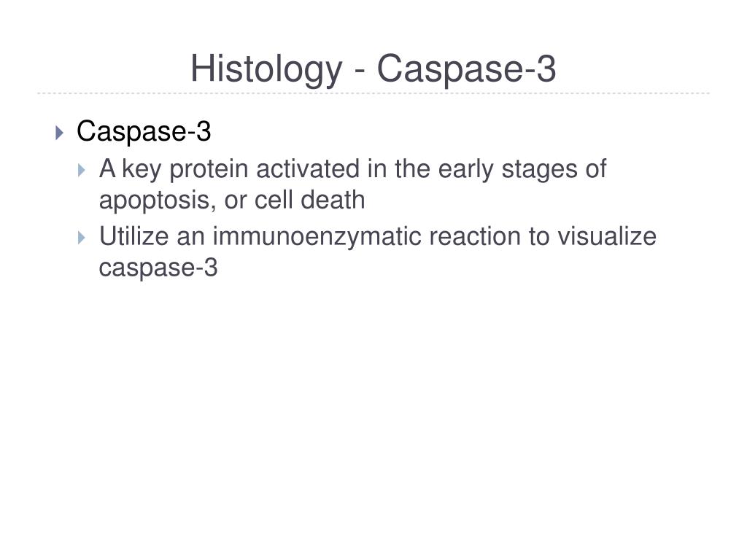Image resolution: width=747 pixels, height=560 pixels.
Task: Click the lowercase 'caspase-3' on the last line
Action: (158, 268)
